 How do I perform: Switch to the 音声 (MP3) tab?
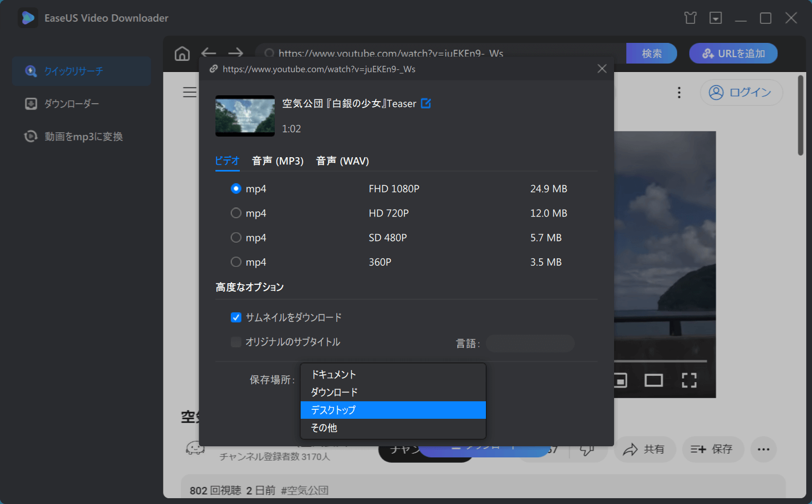pos(278,161)
